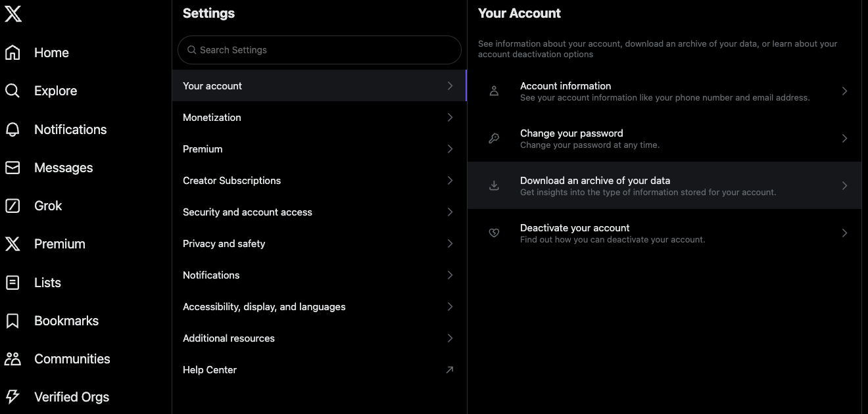Select the Monetization settings entry
The width and height of the screenshot is (868, 414).
pyautogui.click(x=318, y=117)
